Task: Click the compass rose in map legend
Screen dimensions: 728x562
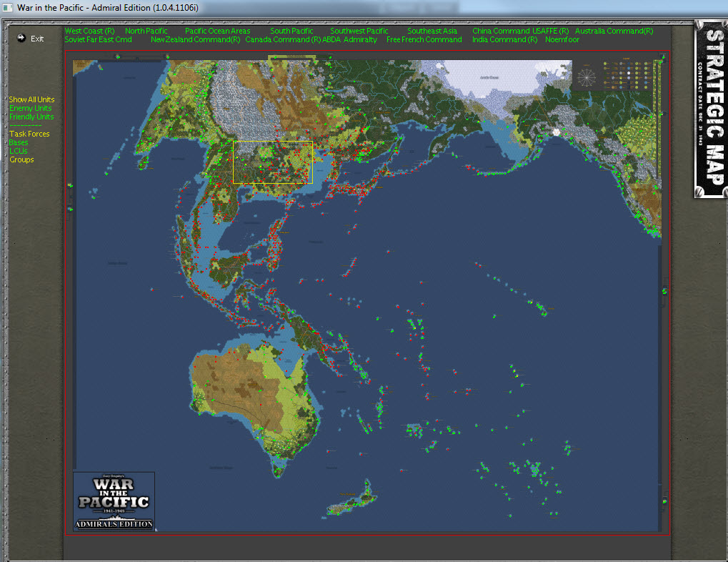Action: coord(587,78)
